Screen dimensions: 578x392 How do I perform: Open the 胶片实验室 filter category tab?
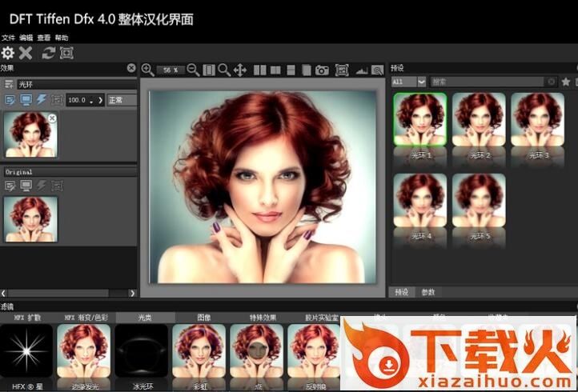click(x=322, y=318)
